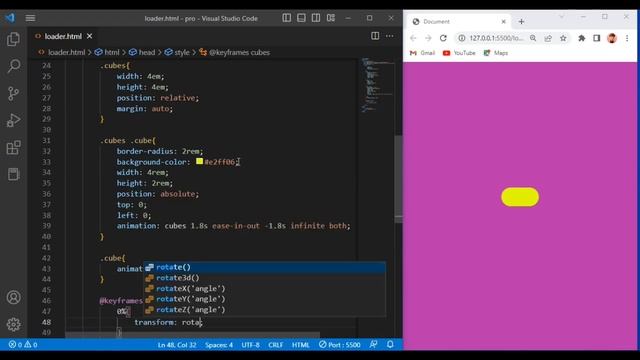The image size is (640, 360).
Task: Click the editor minimap overview
Action: pyautogui.click(x=378, y=85)
